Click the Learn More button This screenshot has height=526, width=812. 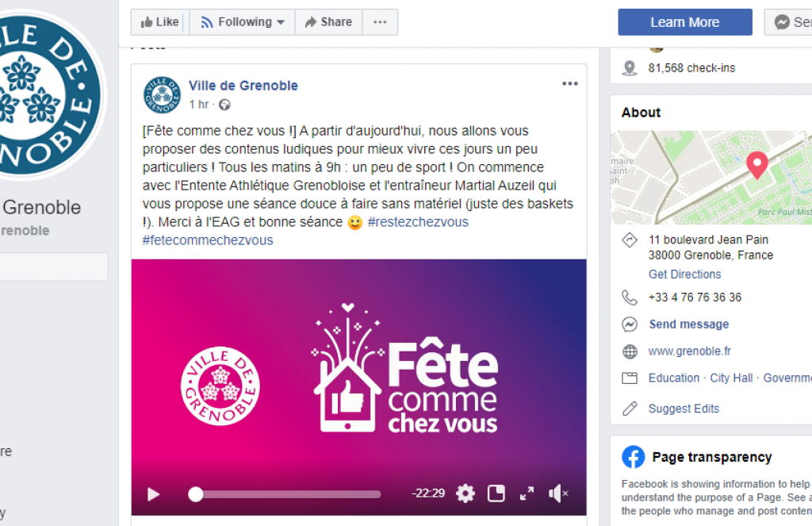(684, 22)
